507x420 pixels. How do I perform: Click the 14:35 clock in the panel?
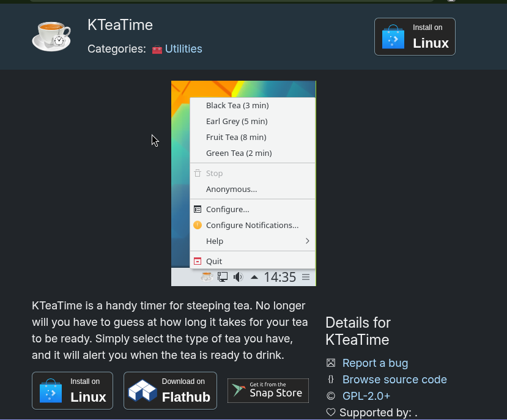[x=280, y=277]
